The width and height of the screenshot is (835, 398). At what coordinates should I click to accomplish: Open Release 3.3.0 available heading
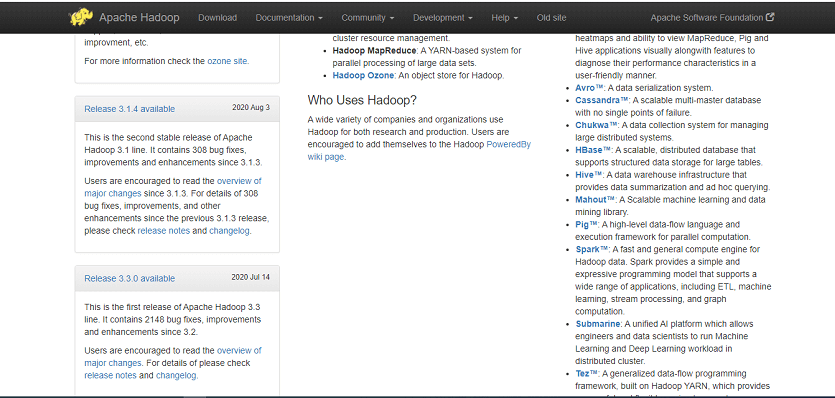(x=129, y=278)
